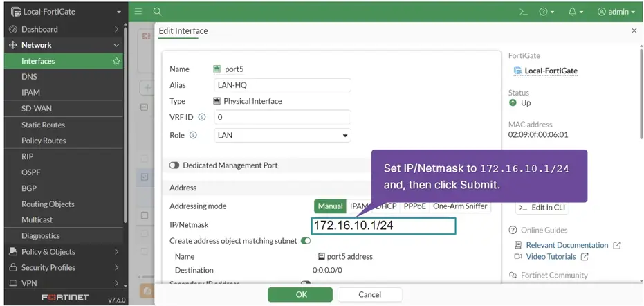This screenshot has width=644, height=306.
Task: Open Video Tutorials link
Action: tap(551, 257)
